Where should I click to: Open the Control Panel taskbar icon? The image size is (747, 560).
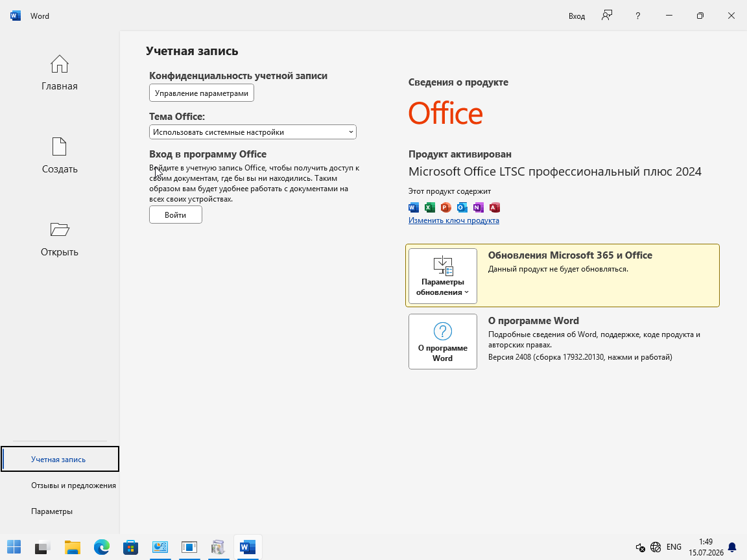click(x=160, y=547)
